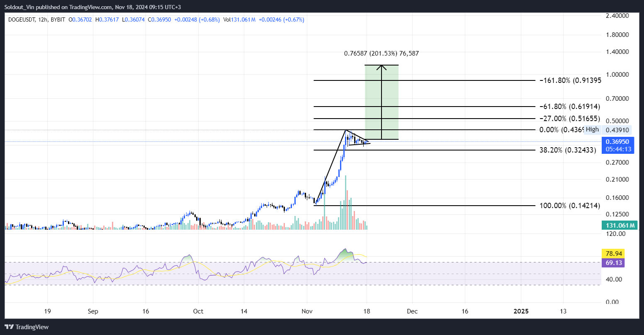
Task: Click the blue current price tag 0.36950
Action: (618, 142)
